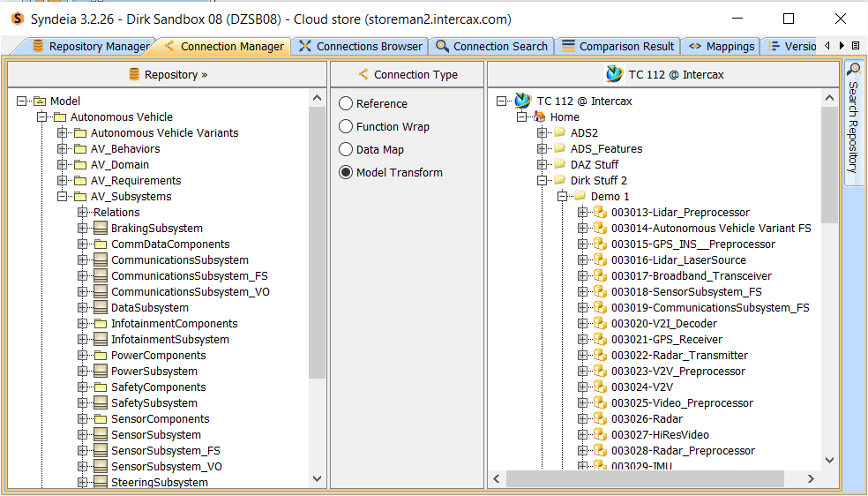Click the Home node house icon
The height and width of the screenshot is (496, 868).
pyautogui.click(x=539, y=116)
